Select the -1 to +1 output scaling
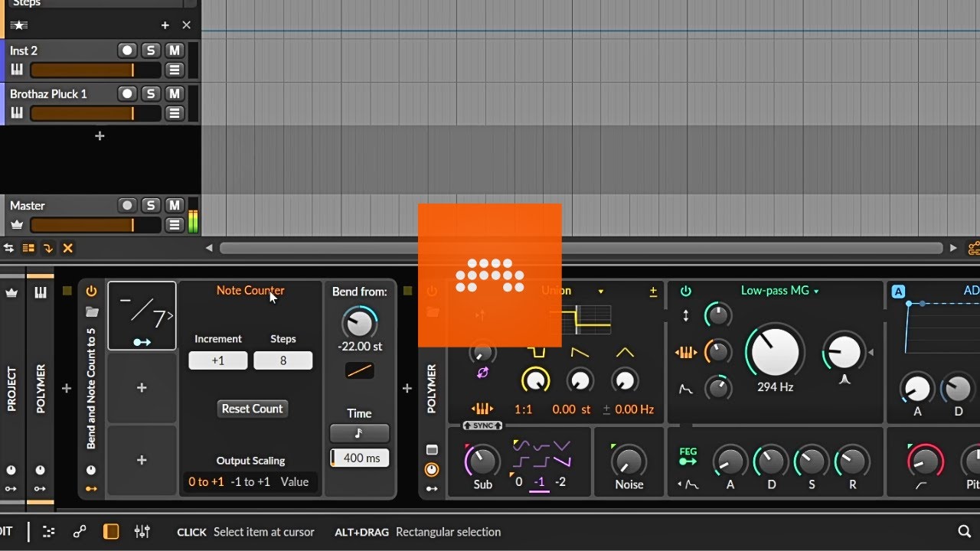Viewport: 980px width, 551px height. (252, 481)
